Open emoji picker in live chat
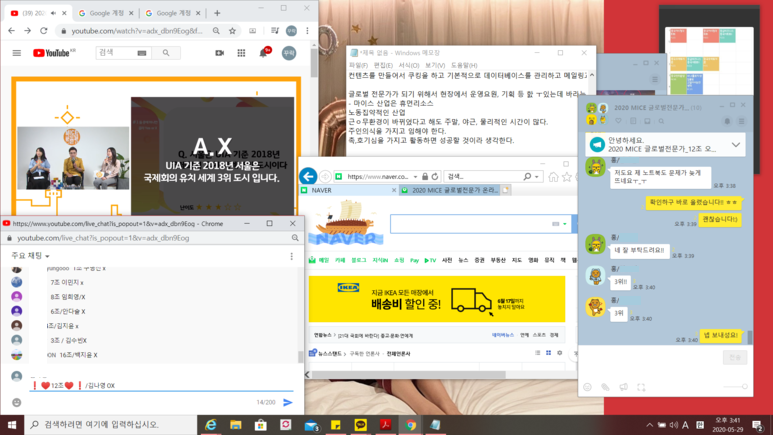The height and width of the screenshot is (435, 773). click(x=17, y=402)
